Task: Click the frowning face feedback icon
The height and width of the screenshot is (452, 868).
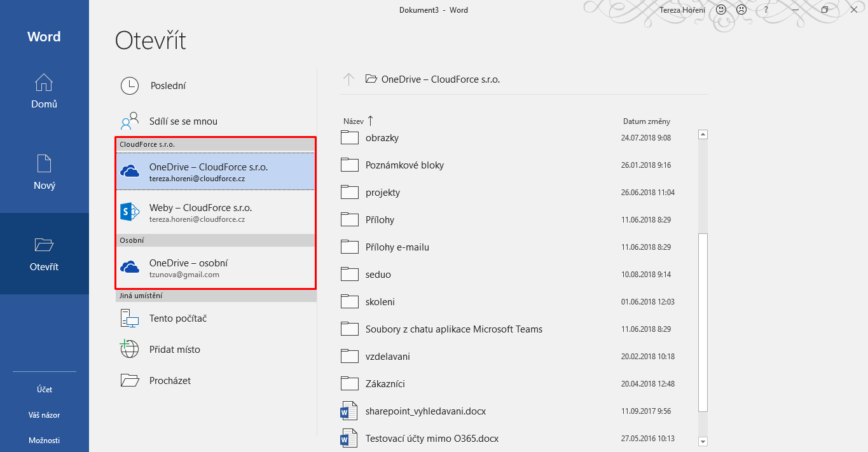Action: coord(741,10)
